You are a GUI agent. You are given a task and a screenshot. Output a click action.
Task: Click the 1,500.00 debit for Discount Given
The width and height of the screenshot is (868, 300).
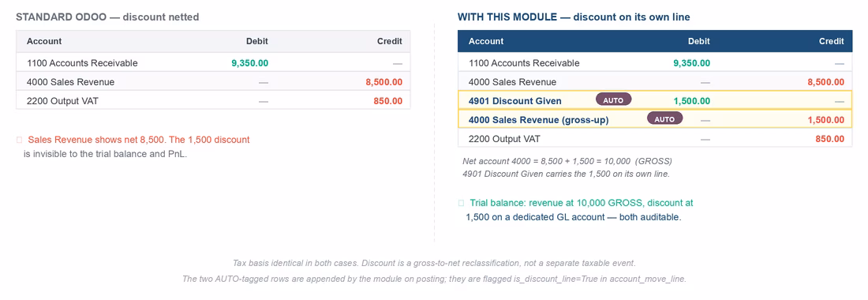tap(691, 101)
